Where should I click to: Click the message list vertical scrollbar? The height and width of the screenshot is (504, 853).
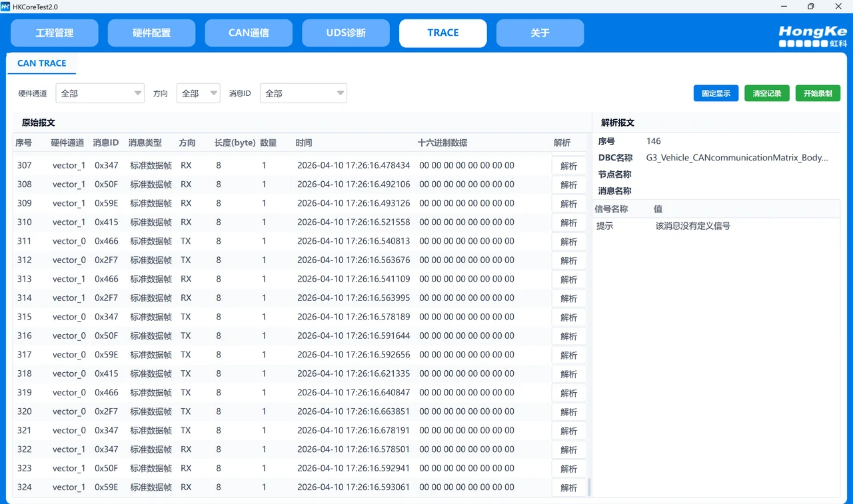[588, 487]
